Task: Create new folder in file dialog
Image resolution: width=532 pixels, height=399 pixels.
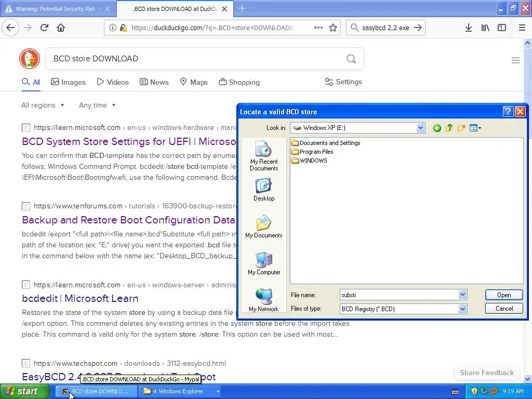Action: [x=461, y=128]
